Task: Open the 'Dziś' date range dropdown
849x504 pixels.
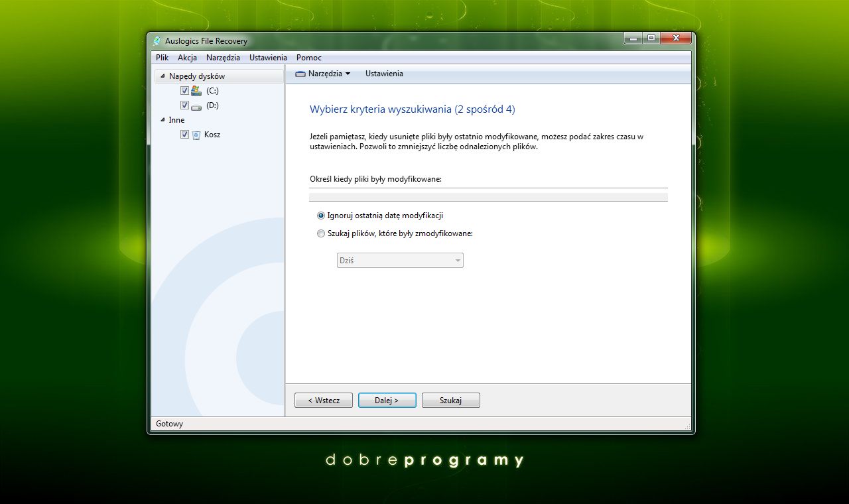Action: [400, 261]
